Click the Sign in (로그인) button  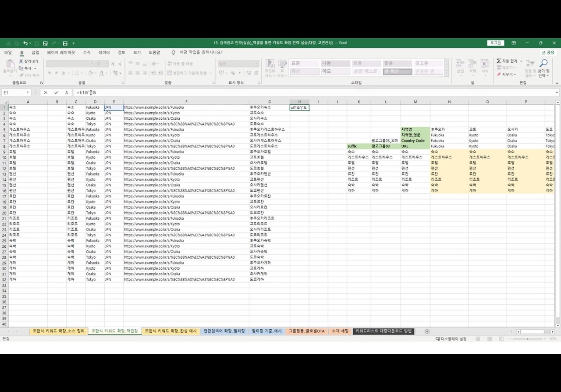[496, 43]
